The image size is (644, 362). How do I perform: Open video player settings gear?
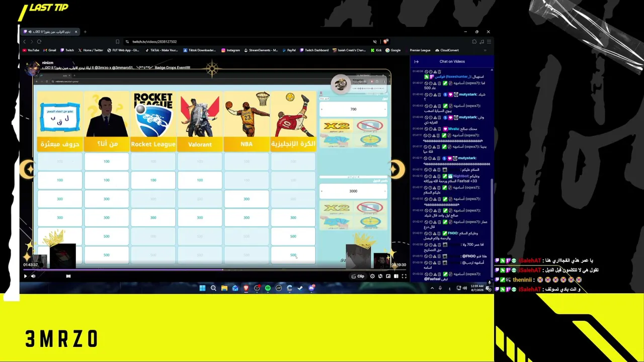pyautogui.click(x=372, y=276)
